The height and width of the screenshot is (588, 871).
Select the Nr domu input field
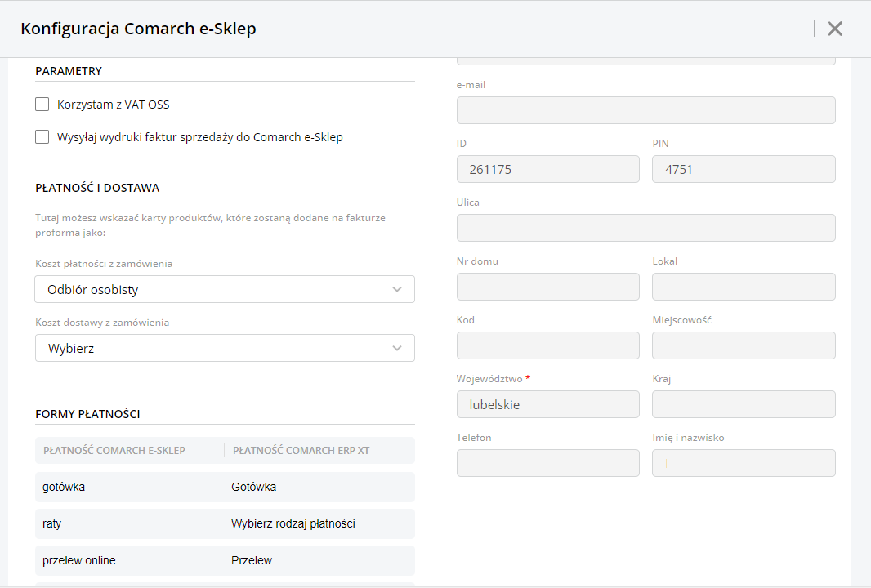coord(547,287)
